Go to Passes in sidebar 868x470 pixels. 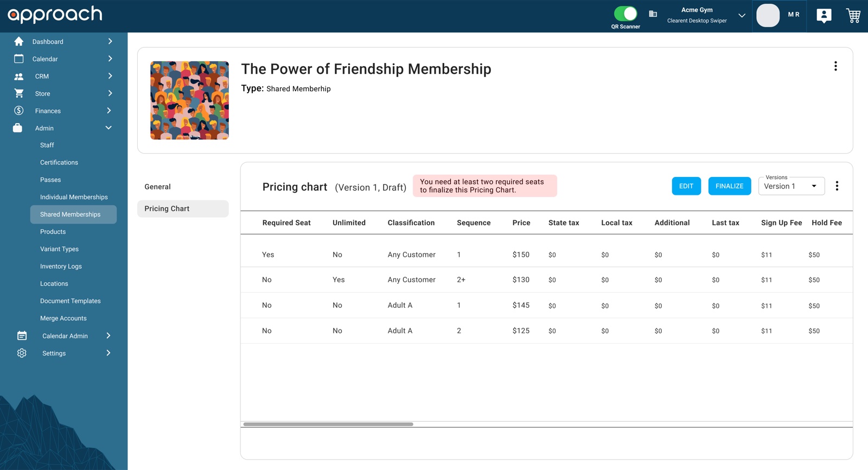tap(50, 180)
